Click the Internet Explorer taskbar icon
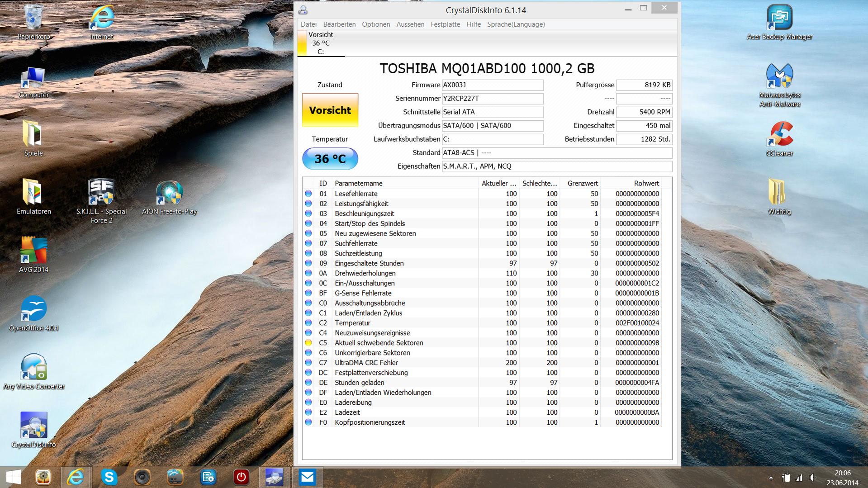 pos(76,477)
